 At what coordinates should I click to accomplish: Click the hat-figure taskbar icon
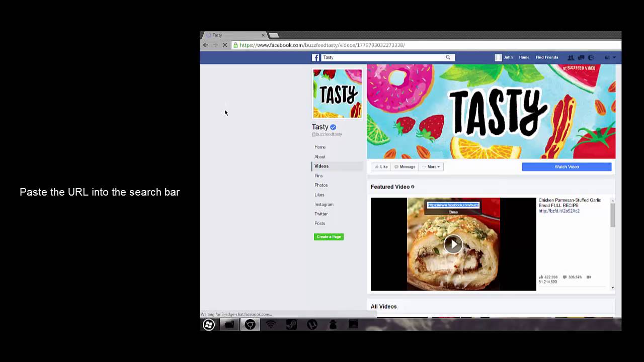click(333, 325)
